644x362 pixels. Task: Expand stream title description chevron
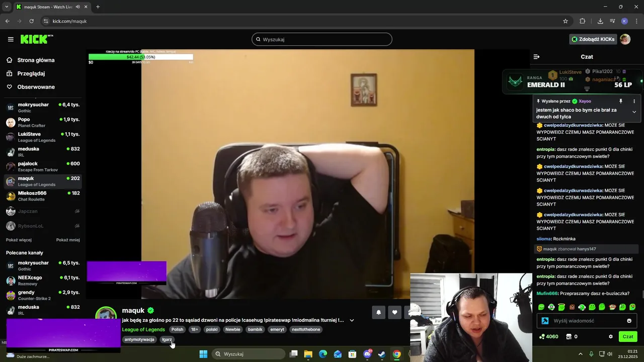click(x=352, y=320)
